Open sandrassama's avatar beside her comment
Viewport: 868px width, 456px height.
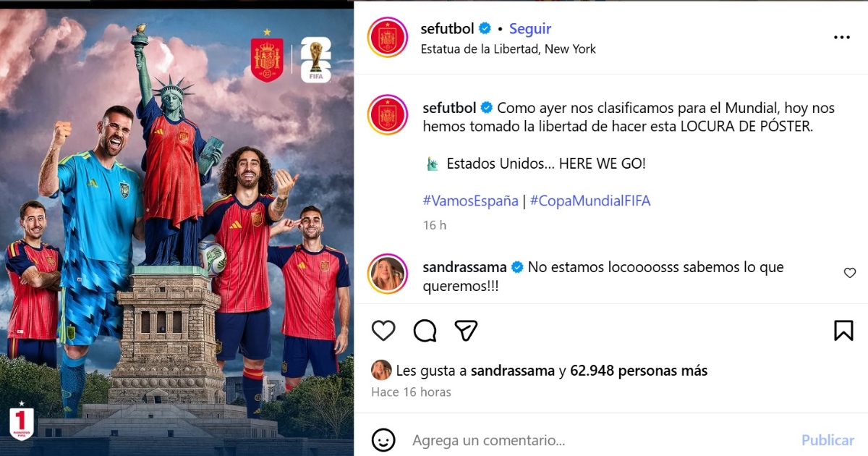tap(388, 274)
